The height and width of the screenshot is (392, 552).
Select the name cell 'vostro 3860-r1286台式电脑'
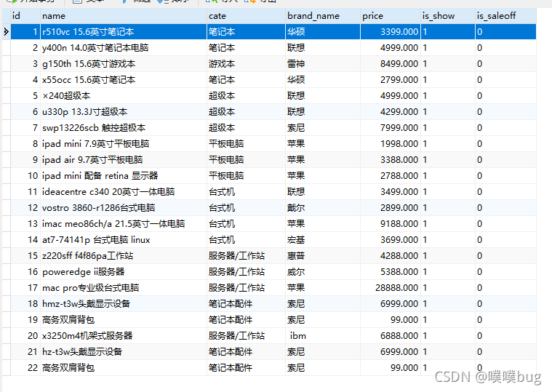tap(123, 208)
